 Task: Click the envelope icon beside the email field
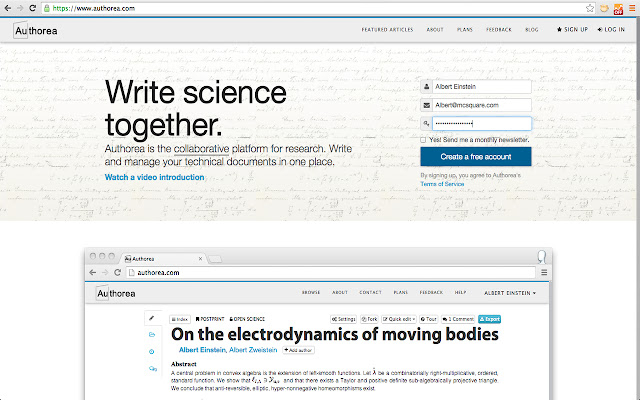click(x=427, y=105)
